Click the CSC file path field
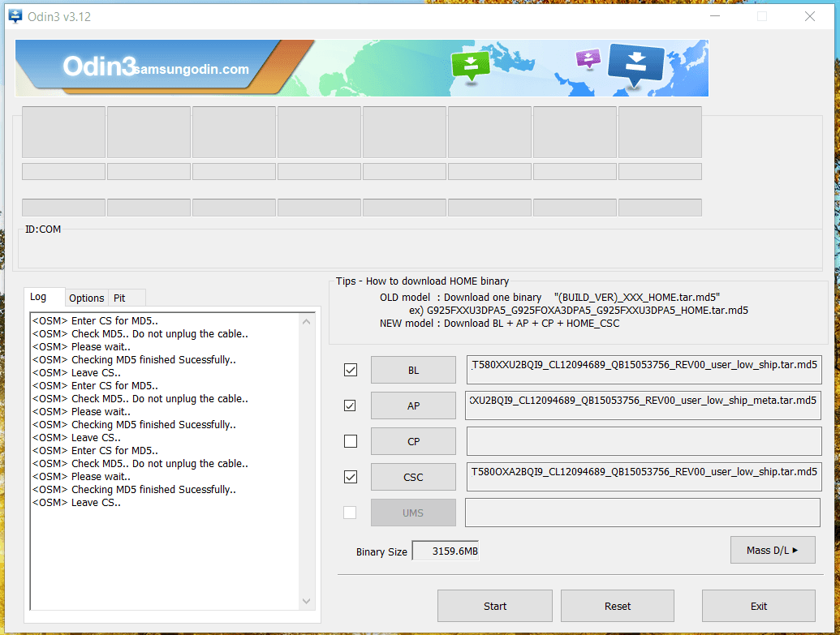The image size is (840, 635). [x=644, y=477]
